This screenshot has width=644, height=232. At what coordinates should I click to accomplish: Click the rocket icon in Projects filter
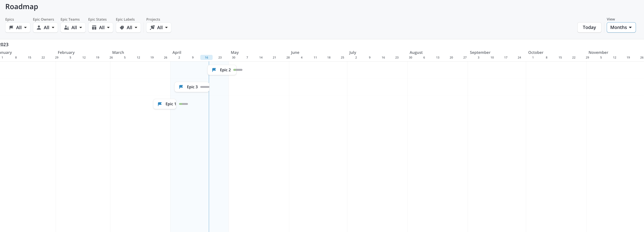[152, 28]
